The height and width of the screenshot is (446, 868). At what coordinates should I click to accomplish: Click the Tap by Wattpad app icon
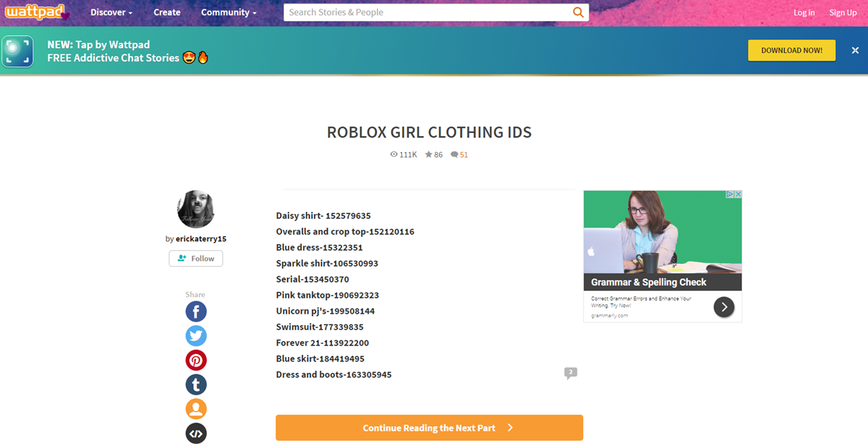point(17,51)
